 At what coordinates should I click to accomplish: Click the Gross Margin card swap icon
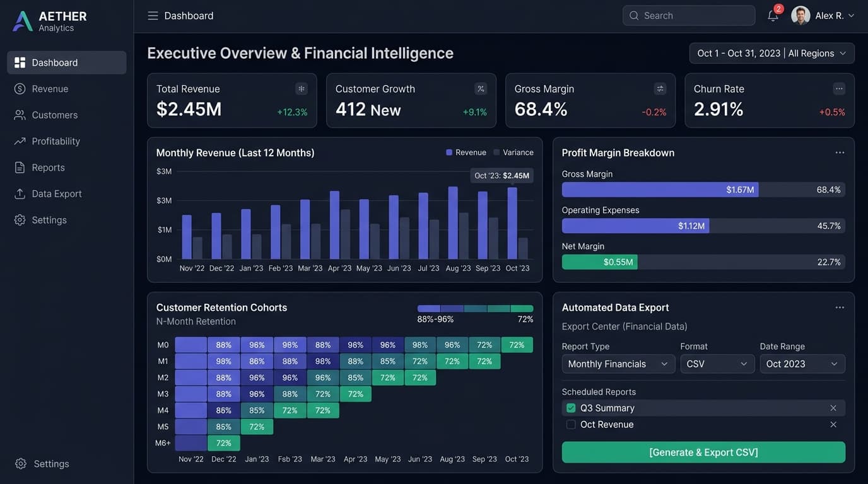660,89
